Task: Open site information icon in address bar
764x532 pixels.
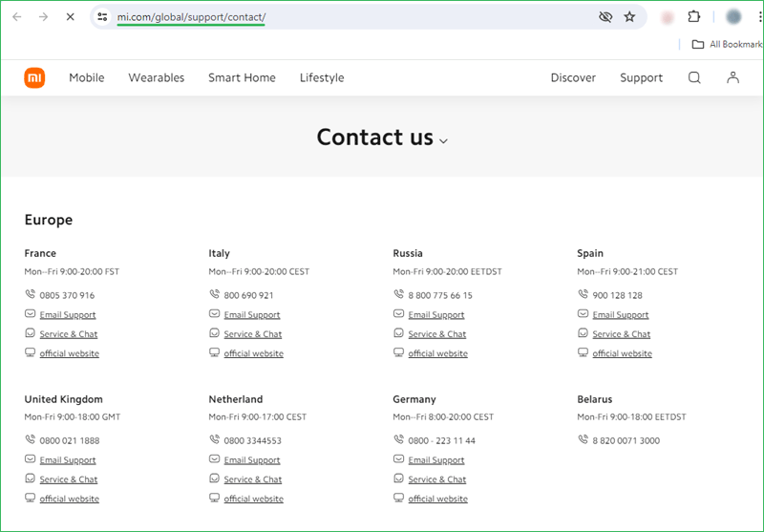Action: (x=102, y=17)
